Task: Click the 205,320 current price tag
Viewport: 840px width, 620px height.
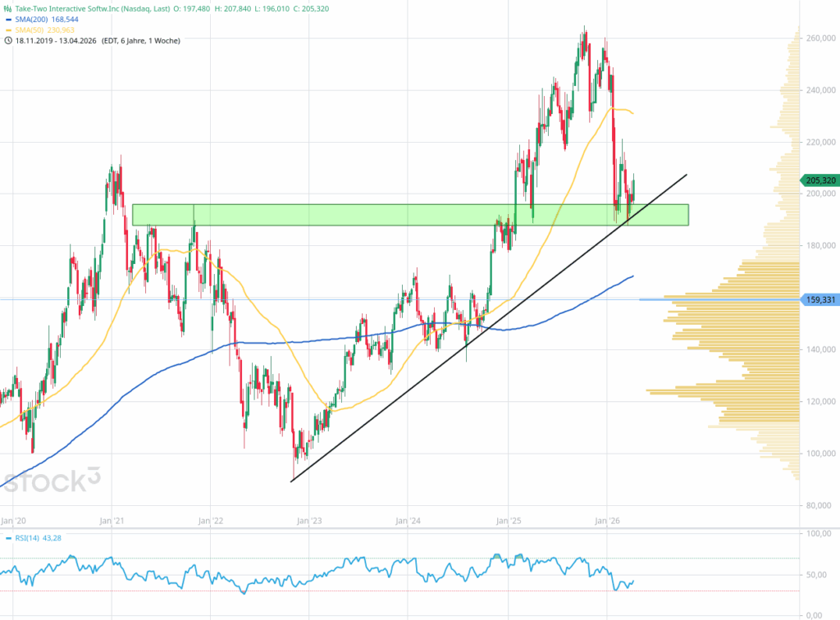Action: (819, 180)
